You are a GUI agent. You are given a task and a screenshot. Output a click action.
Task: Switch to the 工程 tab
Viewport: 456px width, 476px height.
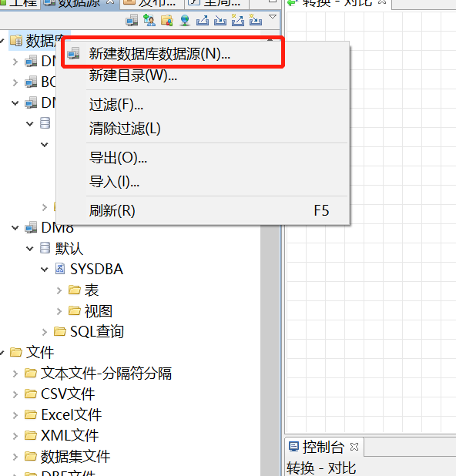coord(19,3)
